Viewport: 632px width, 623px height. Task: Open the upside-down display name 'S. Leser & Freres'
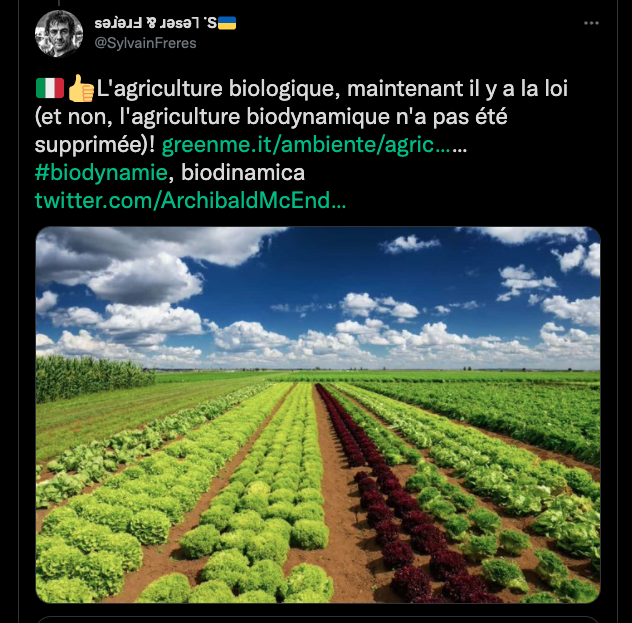156,23
